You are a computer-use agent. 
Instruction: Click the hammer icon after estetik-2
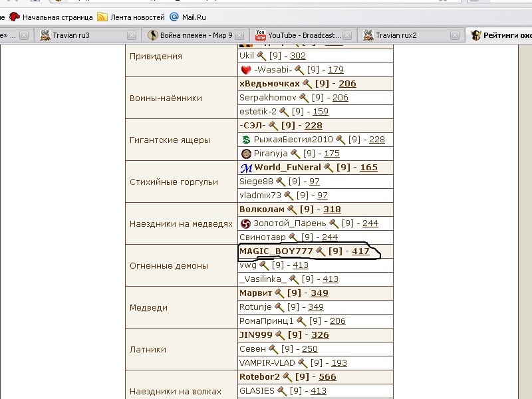(284, 112)
